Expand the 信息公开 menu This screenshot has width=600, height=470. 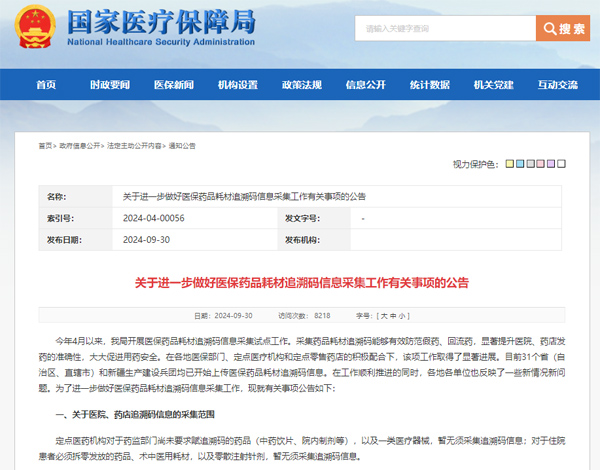click(365, 84)
